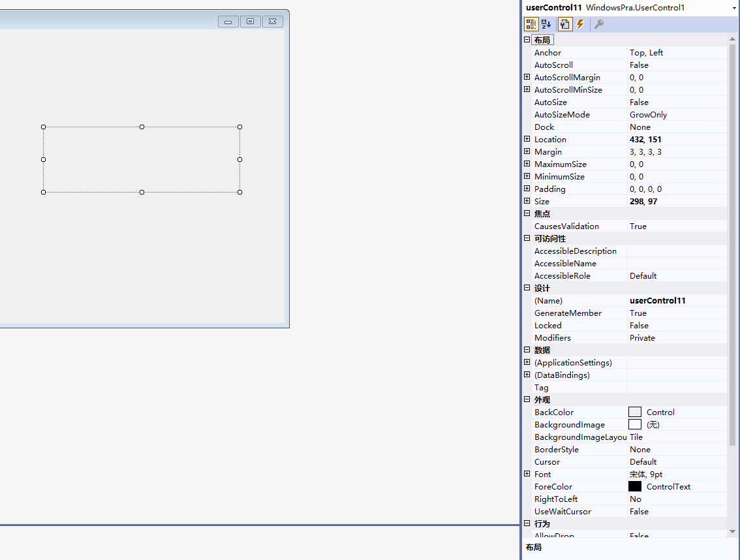Click the AccessibleName value field
This screenshot has height=560, width=740.
click(677, 263)
